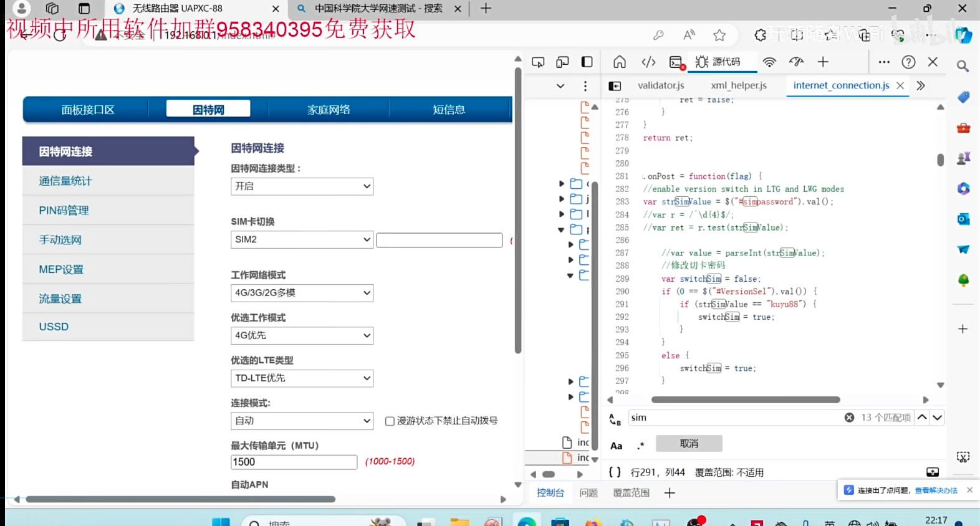Toggle the find and replace icon

[x=615, y=419]
